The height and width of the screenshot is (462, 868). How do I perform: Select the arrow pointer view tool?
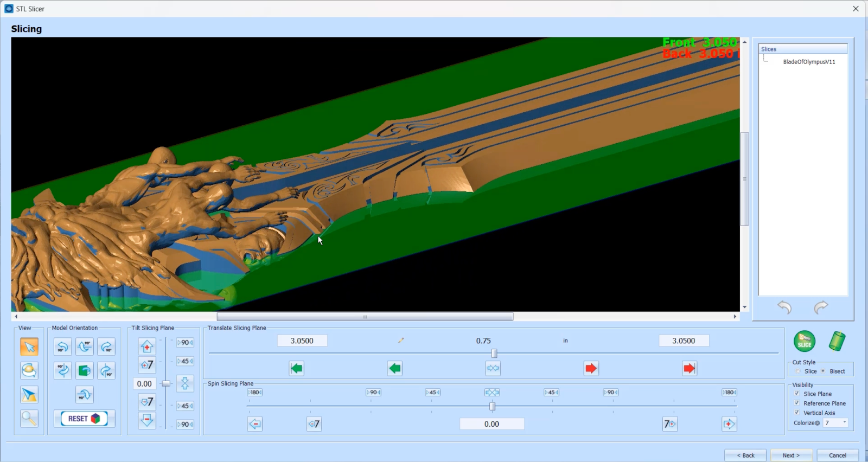pos(29,347)
